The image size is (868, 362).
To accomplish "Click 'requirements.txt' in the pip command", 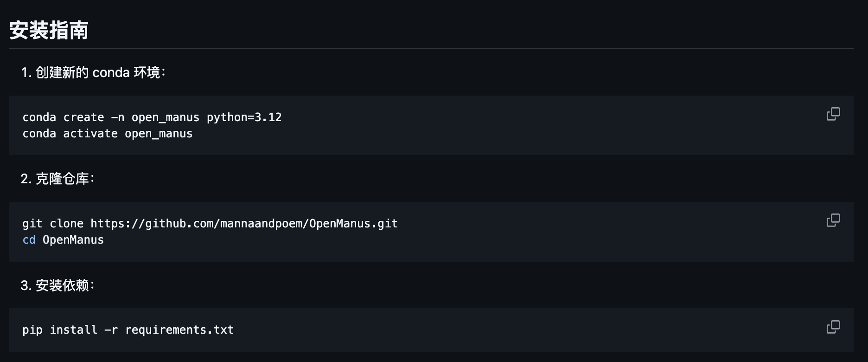I will (x=179, y=330).
